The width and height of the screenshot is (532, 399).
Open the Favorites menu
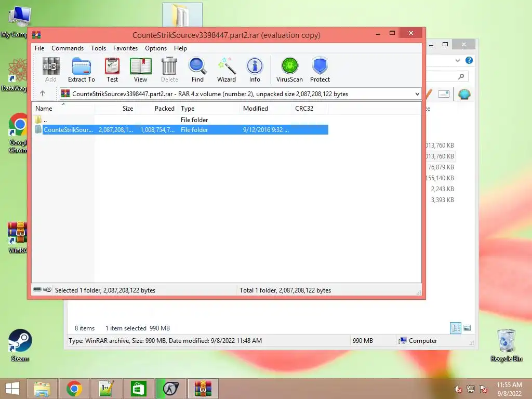(x=126, y=48)
